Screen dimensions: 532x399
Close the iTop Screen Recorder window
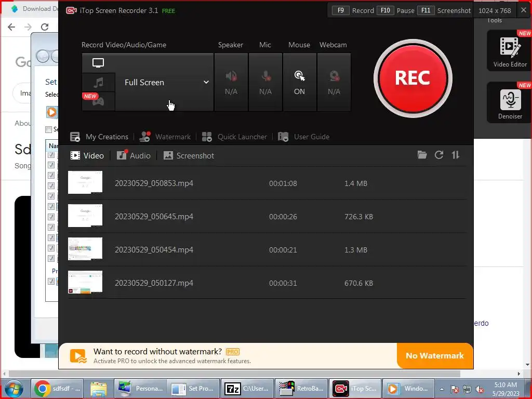point(524,10)
